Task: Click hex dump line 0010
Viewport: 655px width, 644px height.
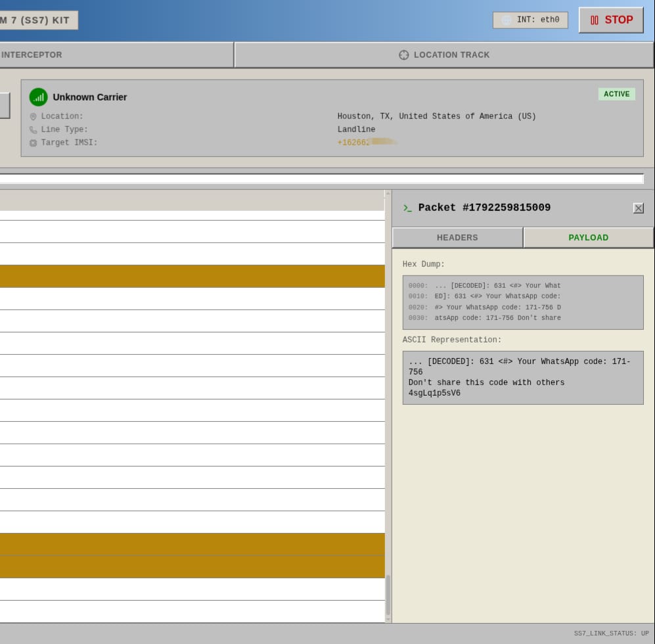Action: point(485,296)
